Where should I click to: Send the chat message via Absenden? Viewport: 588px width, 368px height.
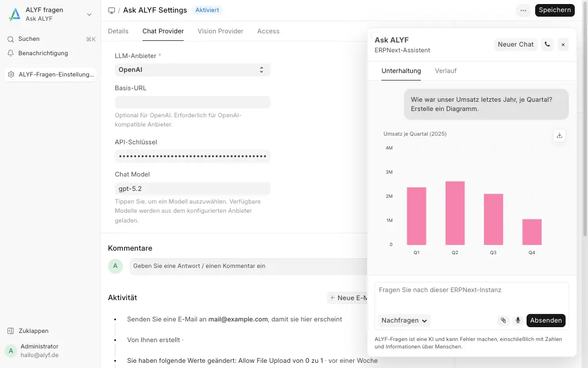(546, 320)
